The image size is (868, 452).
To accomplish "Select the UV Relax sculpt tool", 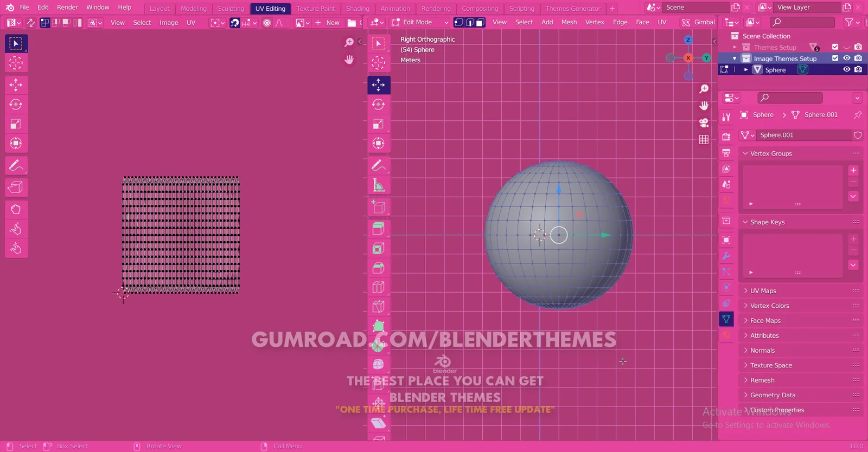I will (16, 229).
